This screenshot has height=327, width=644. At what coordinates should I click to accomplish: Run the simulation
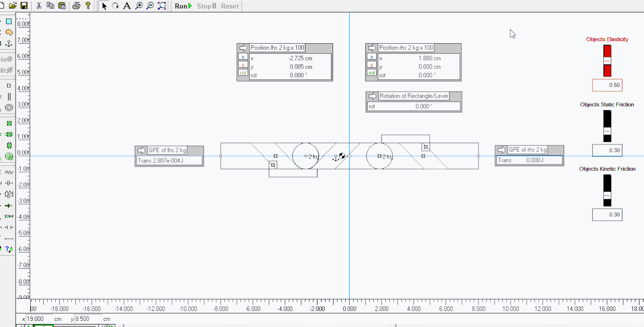[x=184, y=6]
